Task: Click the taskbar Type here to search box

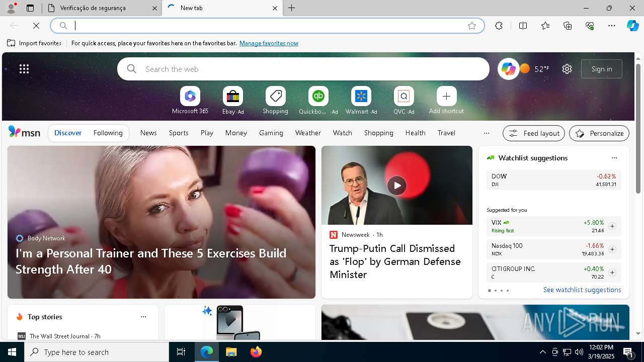Action: [97, 352]
